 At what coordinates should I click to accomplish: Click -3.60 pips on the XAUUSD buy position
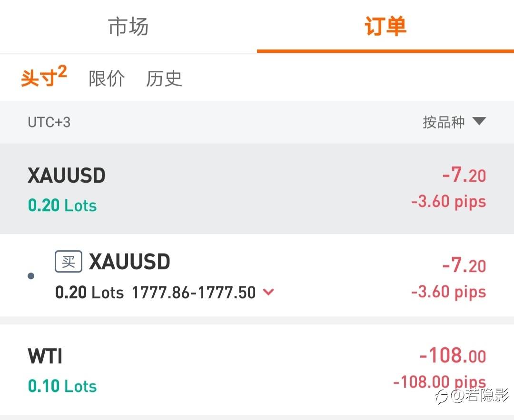click(448, 292)
